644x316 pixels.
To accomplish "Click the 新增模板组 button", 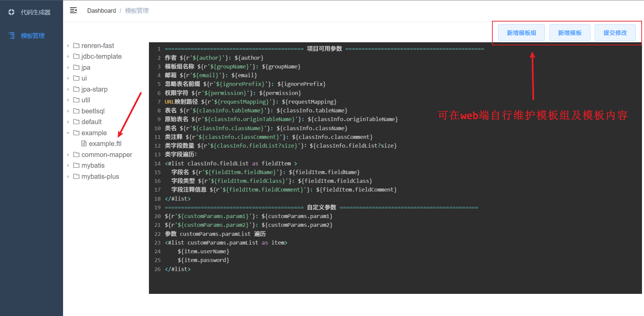I will tap(521, 33).
